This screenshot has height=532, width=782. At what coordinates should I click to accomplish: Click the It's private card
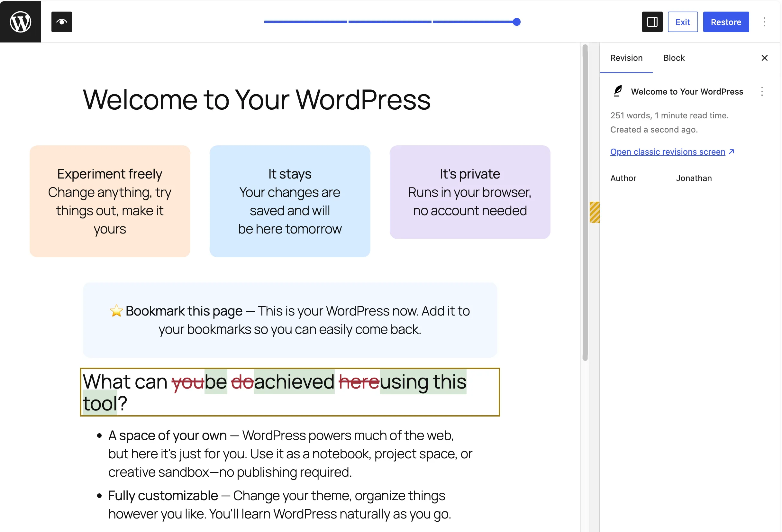[470, 192]
